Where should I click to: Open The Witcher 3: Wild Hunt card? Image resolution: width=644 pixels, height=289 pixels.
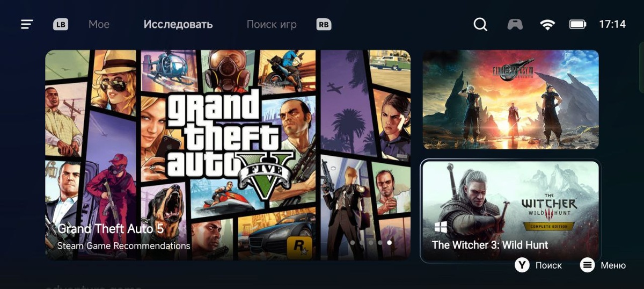click(510, 211)
